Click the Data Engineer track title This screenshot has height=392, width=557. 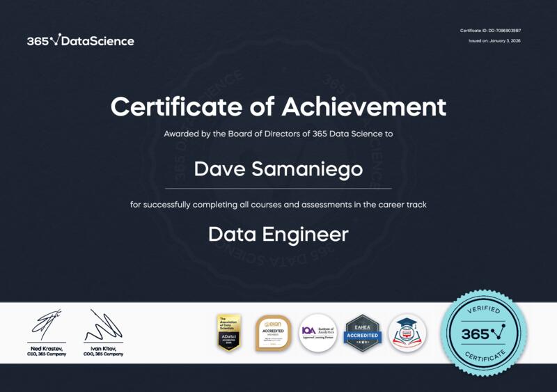pyautogui.click(x=278, y=235)
